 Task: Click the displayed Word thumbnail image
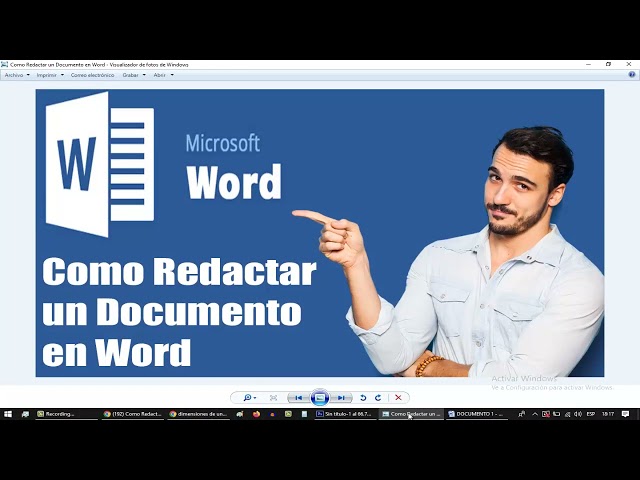[x=320, y=233]
